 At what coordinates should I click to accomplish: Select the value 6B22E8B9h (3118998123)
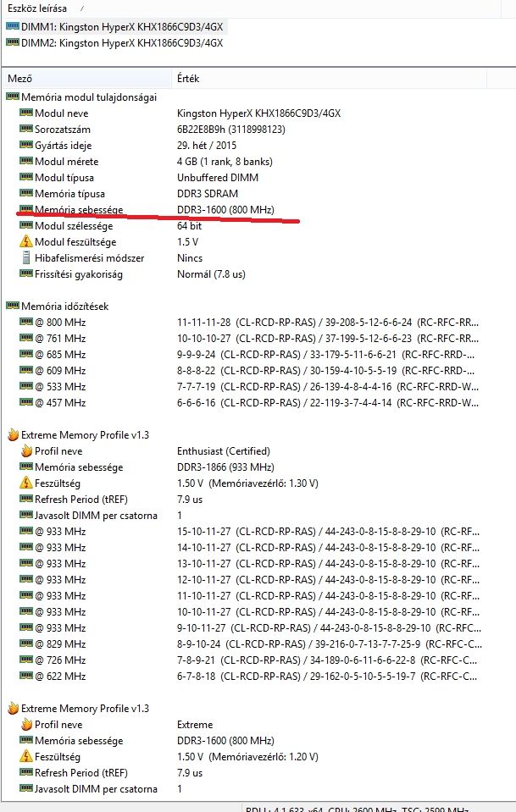[x=231, y=129]
